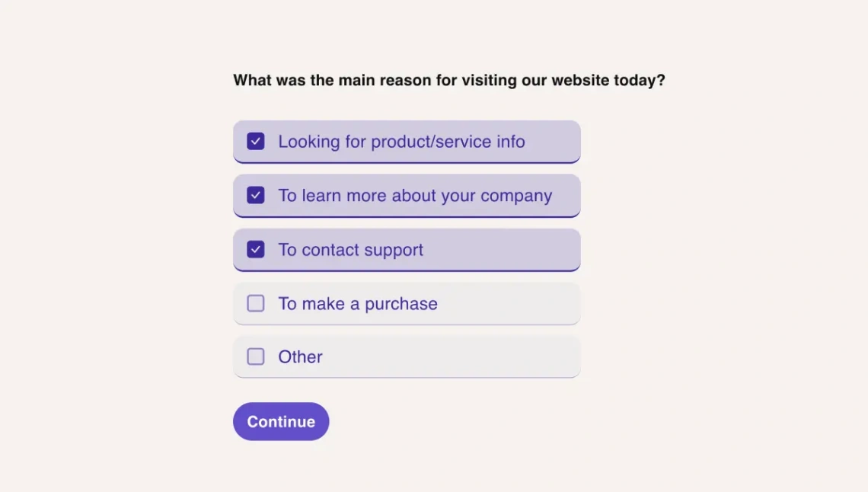Submit answers using the purple Continue control

[281, 421]
